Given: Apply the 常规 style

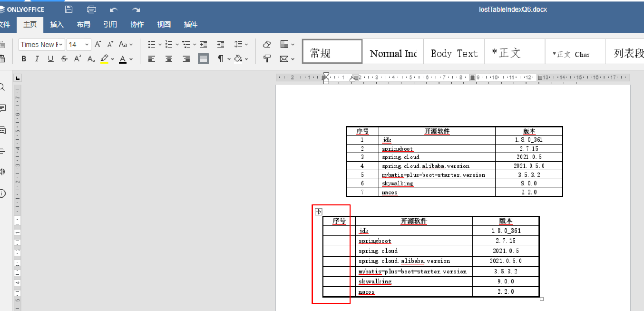Looking at the screenshot, I should coord(332,51).
